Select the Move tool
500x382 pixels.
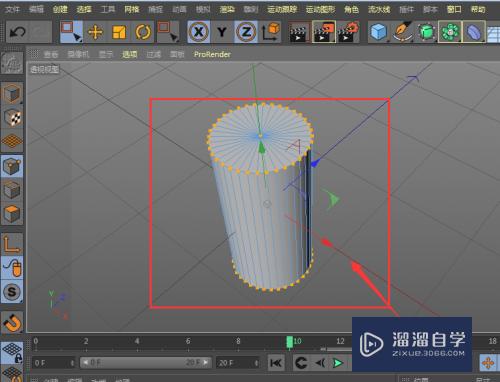coord(95,32)
